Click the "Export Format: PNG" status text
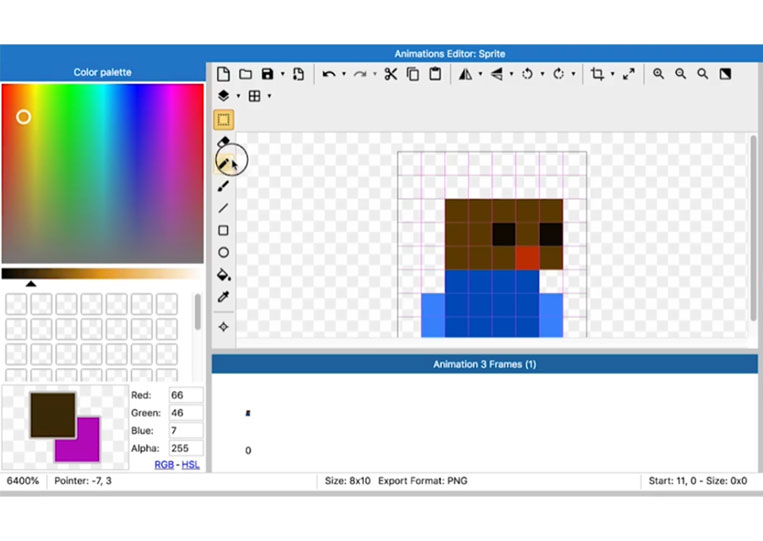 (422, 481)
